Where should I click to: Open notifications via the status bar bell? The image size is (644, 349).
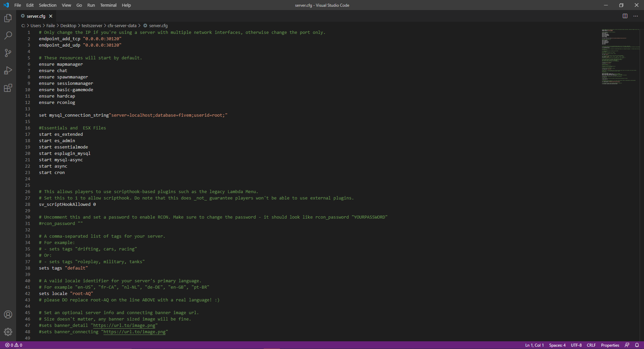click(637, 345)
